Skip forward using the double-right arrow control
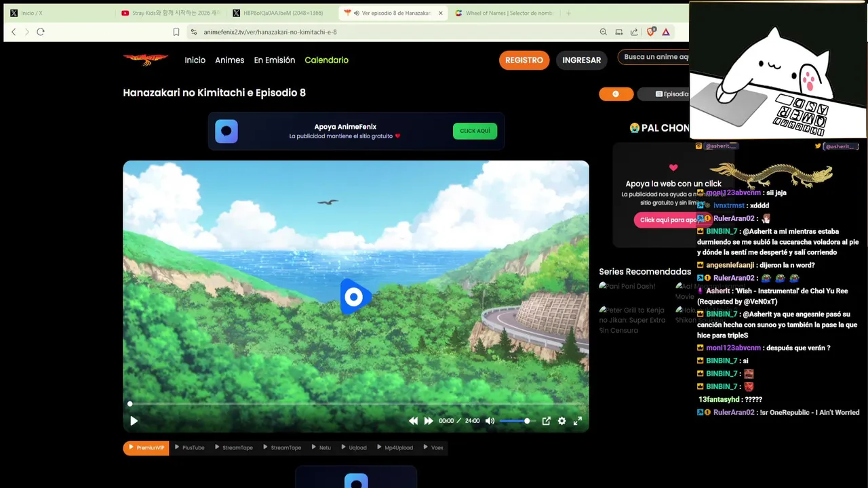Image resolution: width=868 pixels, height=488 pixels. (429, 421)
